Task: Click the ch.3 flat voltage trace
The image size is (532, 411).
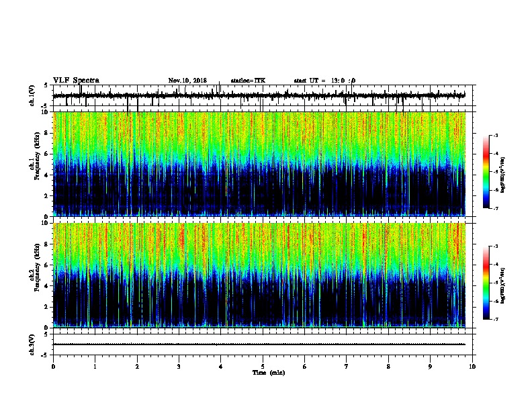Action: [259, 345]
